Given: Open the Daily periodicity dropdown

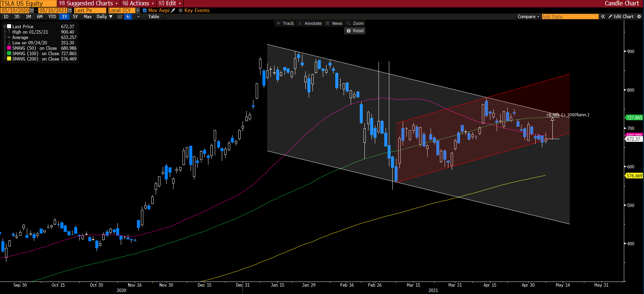Looking at the screenshot, I should (104, 16).
